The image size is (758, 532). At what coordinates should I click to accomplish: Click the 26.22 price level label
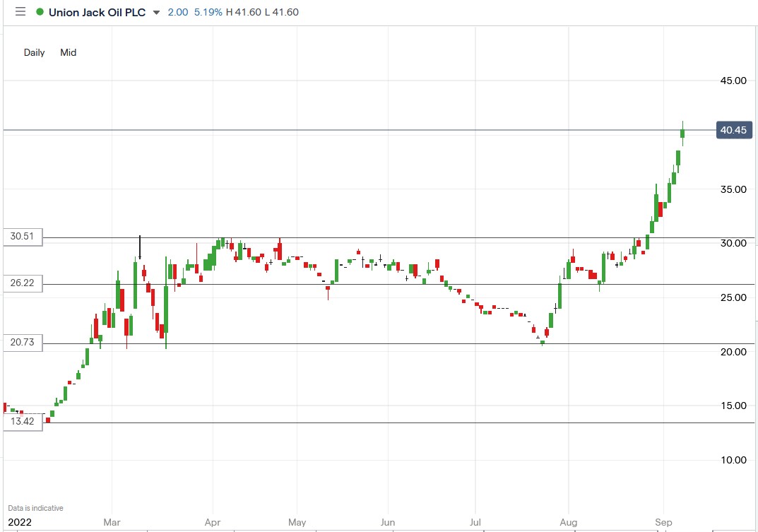click(21, 283)
